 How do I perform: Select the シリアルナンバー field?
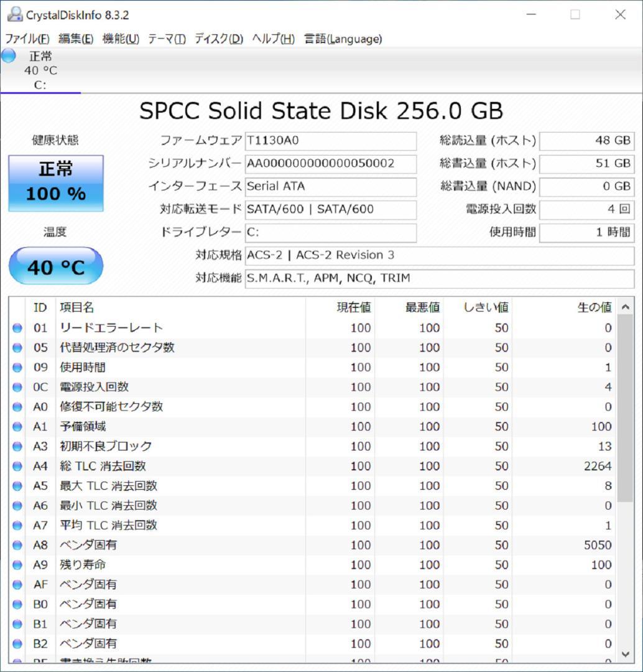pyautogui.click(x=331, y=163)
